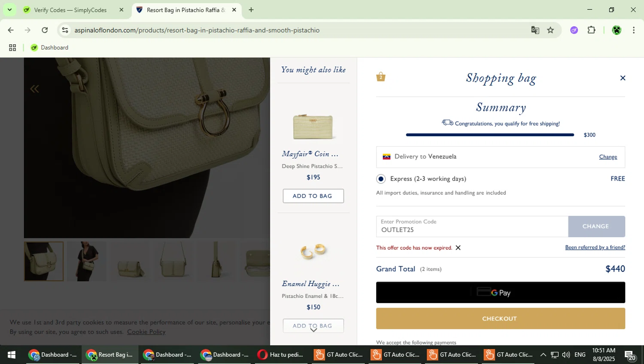
Task: Select model wearing bag thumbnail
Action: (x=87, y=261)
